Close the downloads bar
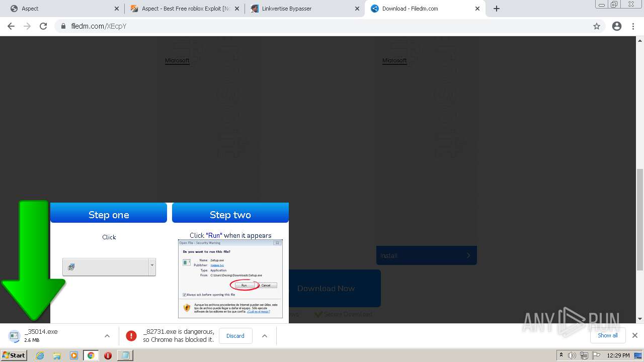The width and height of the screenshot is (644, 362). point(635,335)
